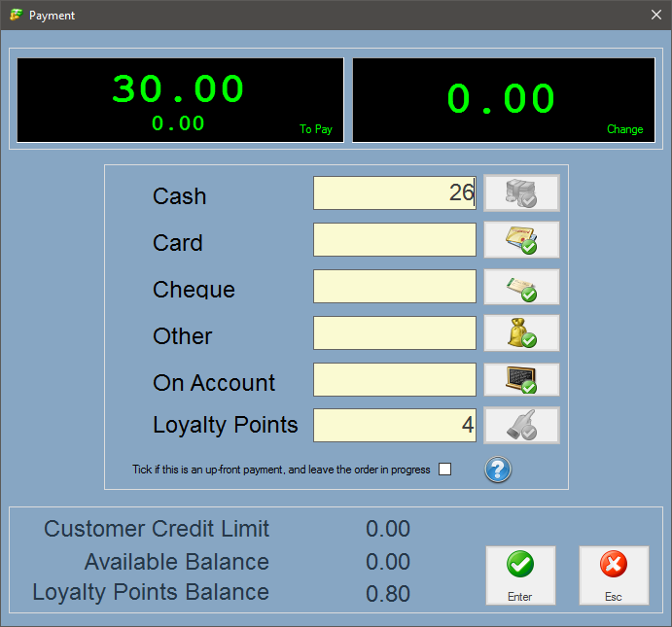Click the Payment window title icon
This screenshot has height=627, width=672.
tap(16, 16)
